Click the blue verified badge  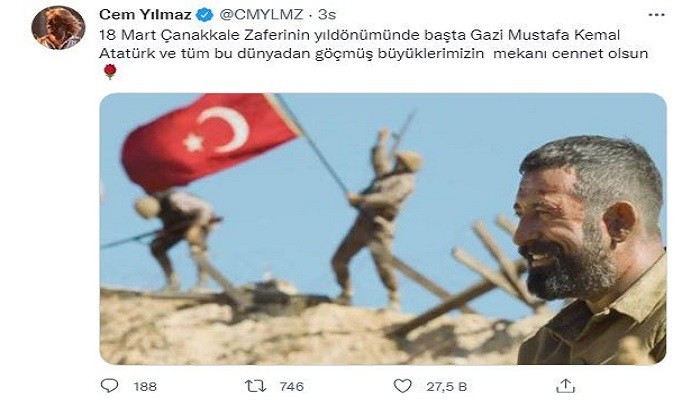tap(205, 15)
